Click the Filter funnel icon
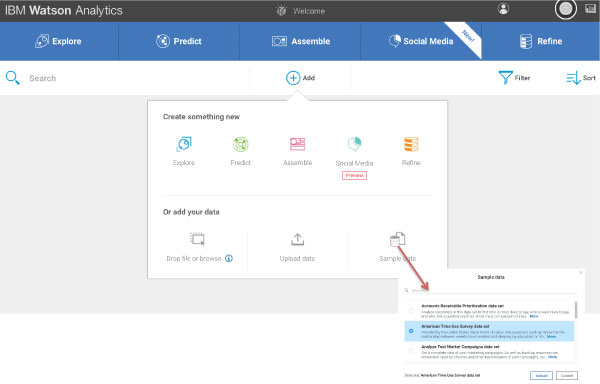Screen dimensions: 600x384 tap(505, 78)
